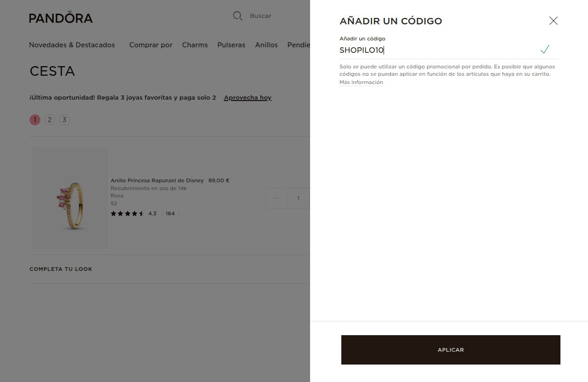
Task: Open the Rapunzel ring thumbnail
Action: coord(70,198)
